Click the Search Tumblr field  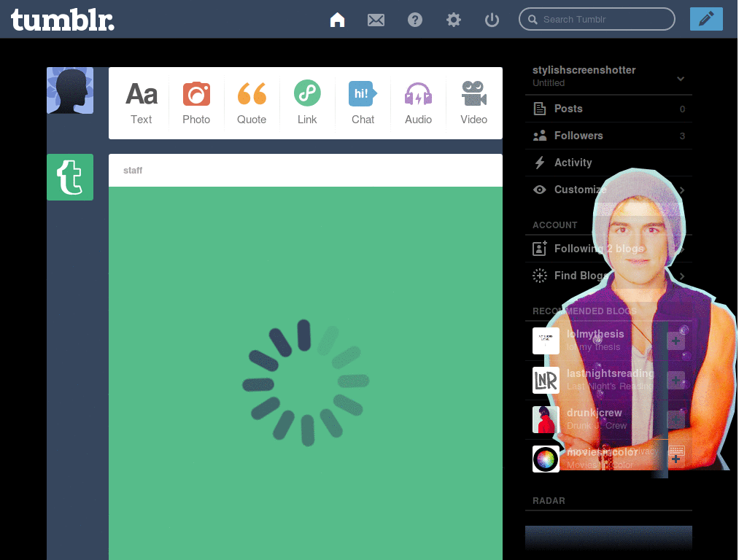pyautogui.click(x=597, y=19)
